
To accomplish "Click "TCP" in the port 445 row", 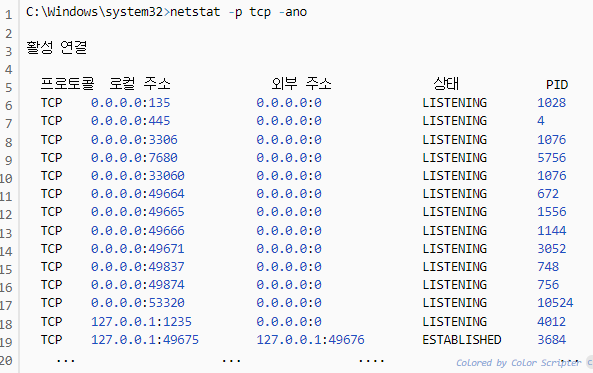I will point(51,121).
